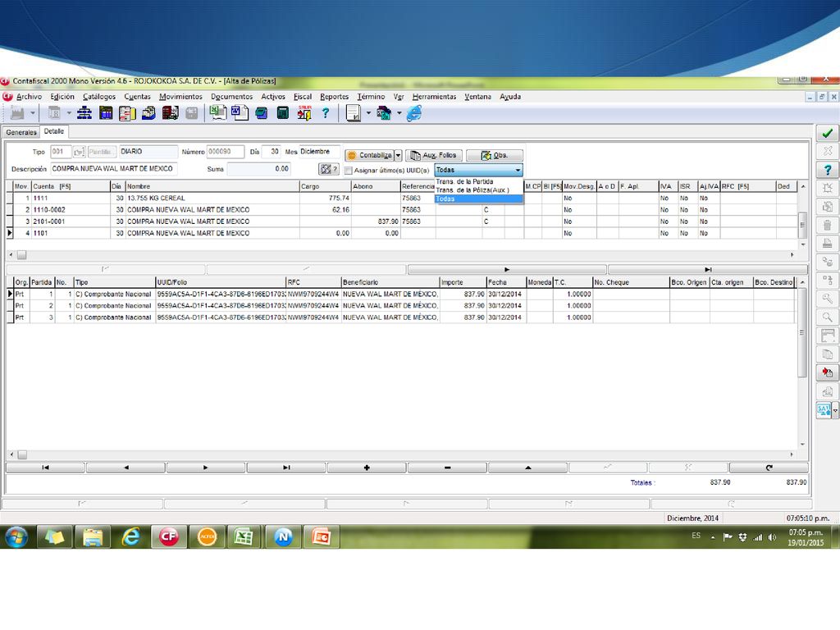The width and height of the screenshot is (840, 630).
Task: Open the dropdown arrow beside the calendar icon
Action: (x=69, y=113)
